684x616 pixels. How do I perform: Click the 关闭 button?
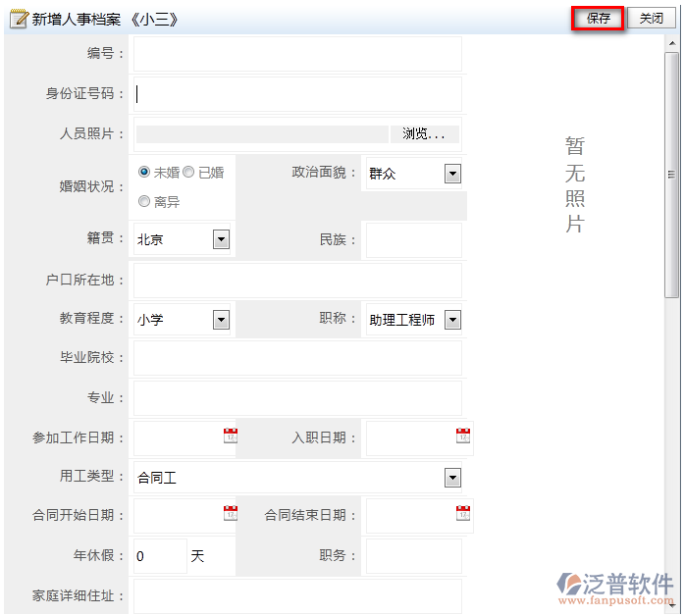tap(652, 19)
